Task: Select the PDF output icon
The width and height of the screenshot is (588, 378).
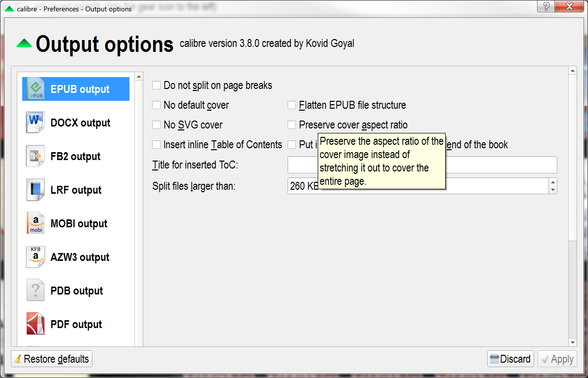Action: coord(36,325)
